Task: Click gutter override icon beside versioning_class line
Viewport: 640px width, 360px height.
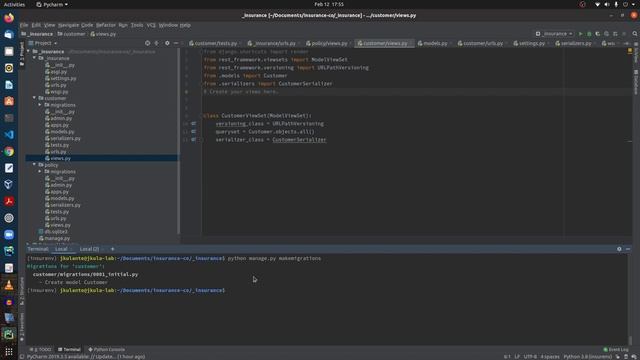Action: coord(193,123)
